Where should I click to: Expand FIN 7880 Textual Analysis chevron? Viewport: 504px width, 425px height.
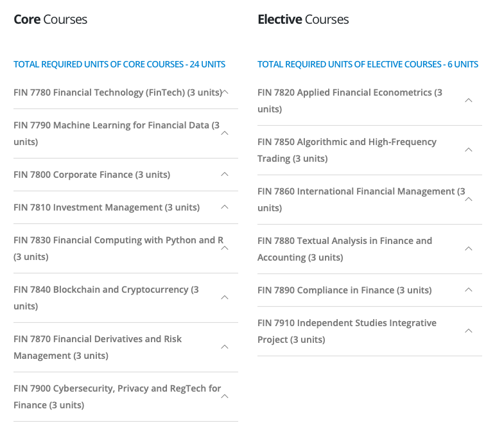click(469, 249)
